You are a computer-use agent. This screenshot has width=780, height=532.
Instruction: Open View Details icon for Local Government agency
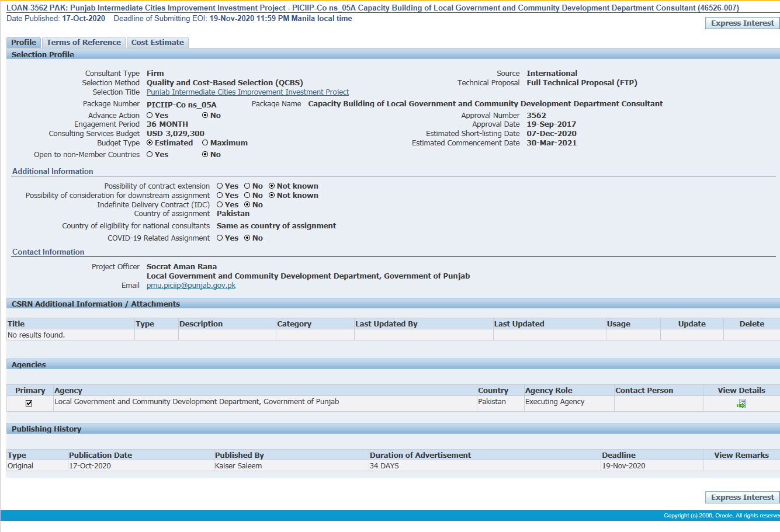click(741, 404)
